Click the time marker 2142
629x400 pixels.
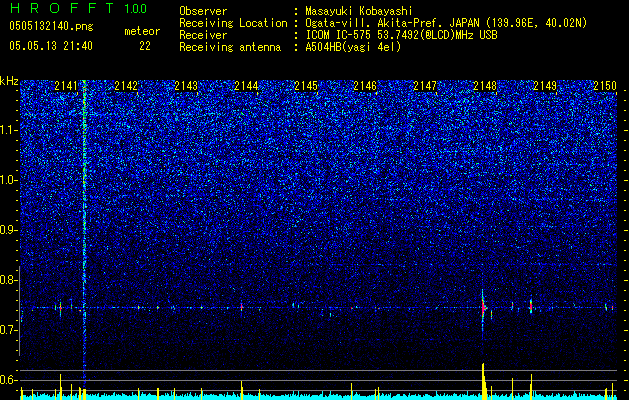[x=126, y=86]
